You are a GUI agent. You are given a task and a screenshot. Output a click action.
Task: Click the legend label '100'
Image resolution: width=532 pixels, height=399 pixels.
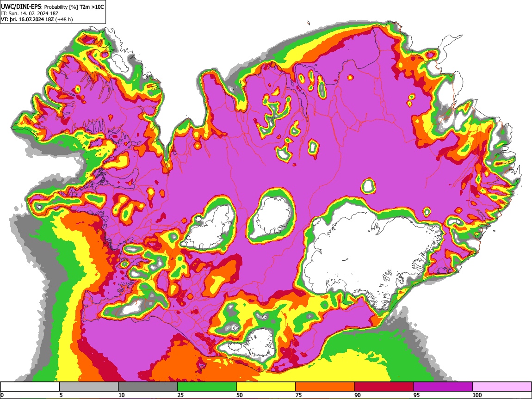pos(477,395)
